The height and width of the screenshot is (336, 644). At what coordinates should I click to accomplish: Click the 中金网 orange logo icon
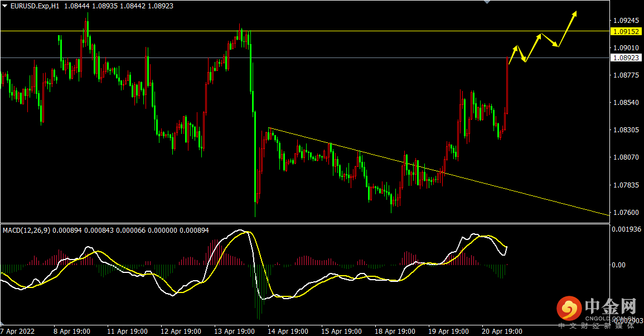569,308
